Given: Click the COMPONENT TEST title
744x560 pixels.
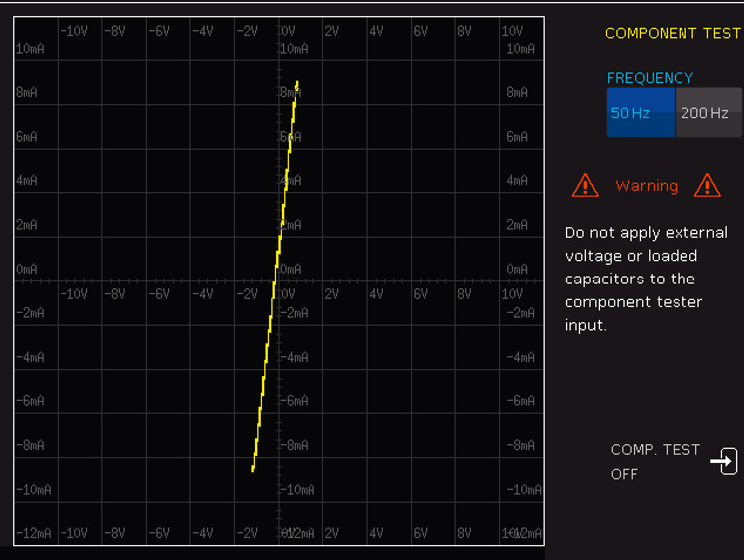Looking at the screenshot, I should (673, 33).
